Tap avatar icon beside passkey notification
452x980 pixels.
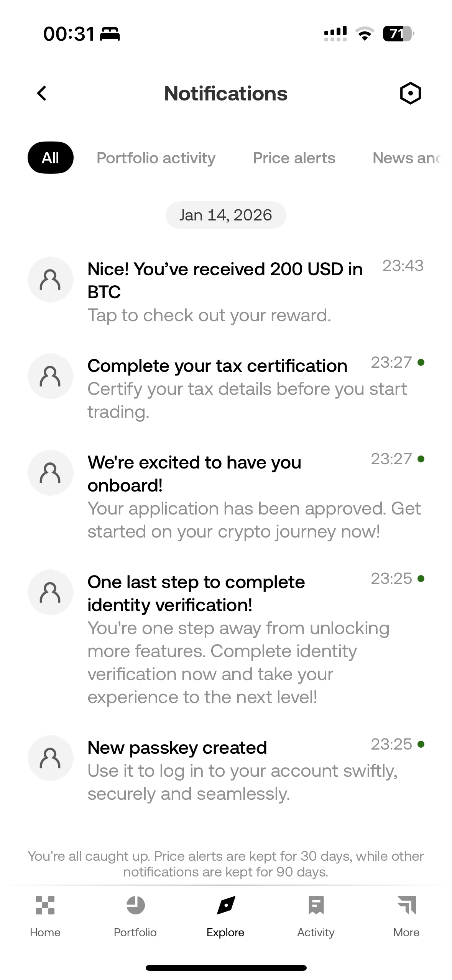(51, 758)
